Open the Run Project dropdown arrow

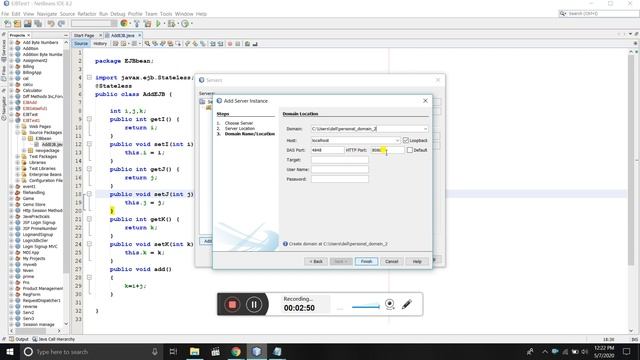coord(164,24)
